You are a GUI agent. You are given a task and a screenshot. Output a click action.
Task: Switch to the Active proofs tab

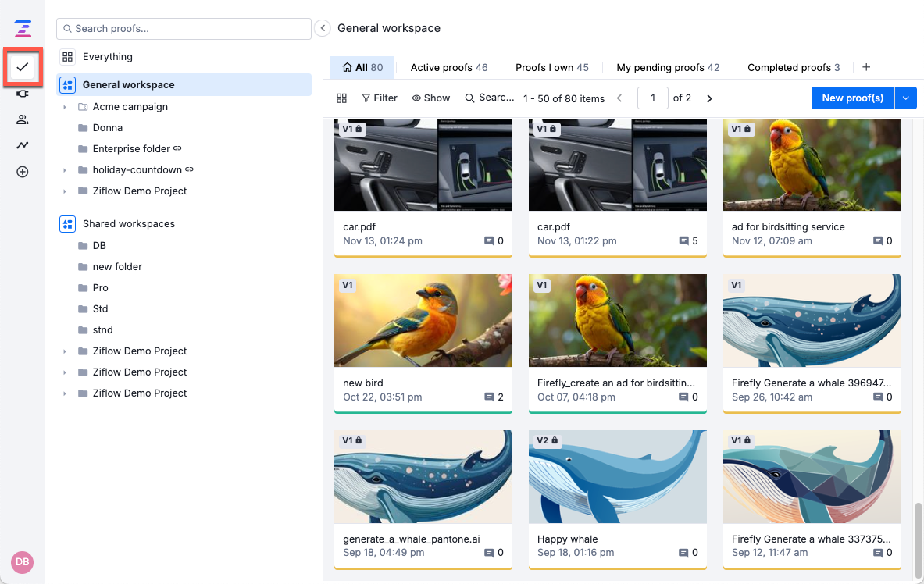pyautogui.click(x=448, y=68)
